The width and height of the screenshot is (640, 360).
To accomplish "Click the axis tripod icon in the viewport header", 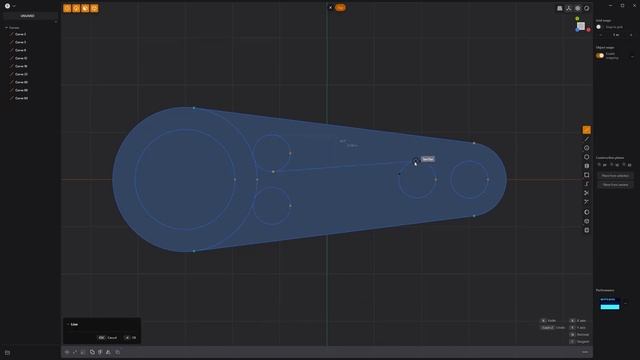I will click(x=569, y=8).
